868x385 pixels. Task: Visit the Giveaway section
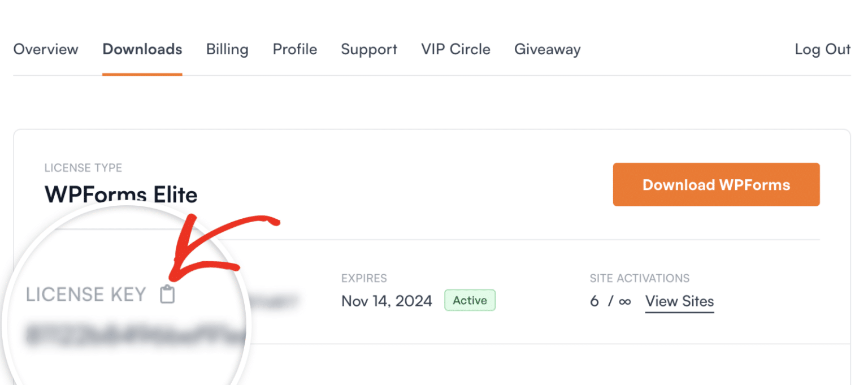[x=547, y=50]
